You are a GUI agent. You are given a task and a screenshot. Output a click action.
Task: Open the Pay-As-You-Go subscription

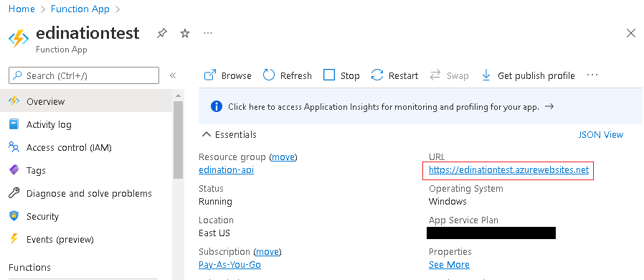[x=229, y=265]
